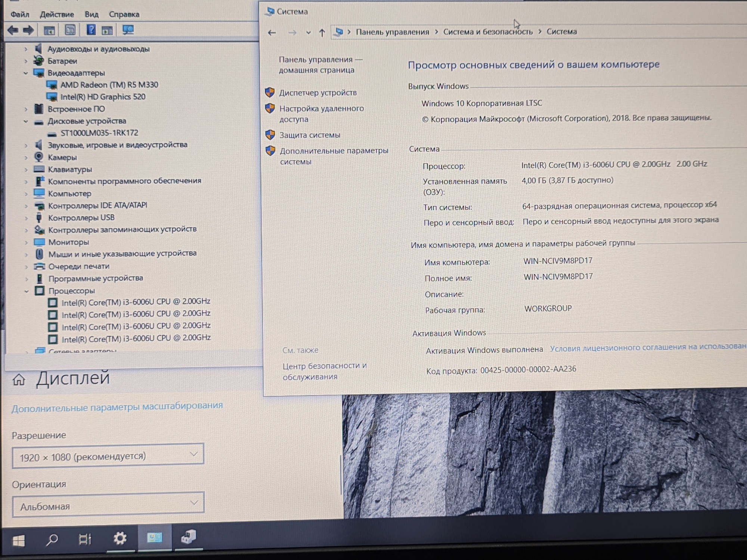The height and width of the screenshot is (560, 747).
Task: Open the Вид menu
Action: (92, 15)
